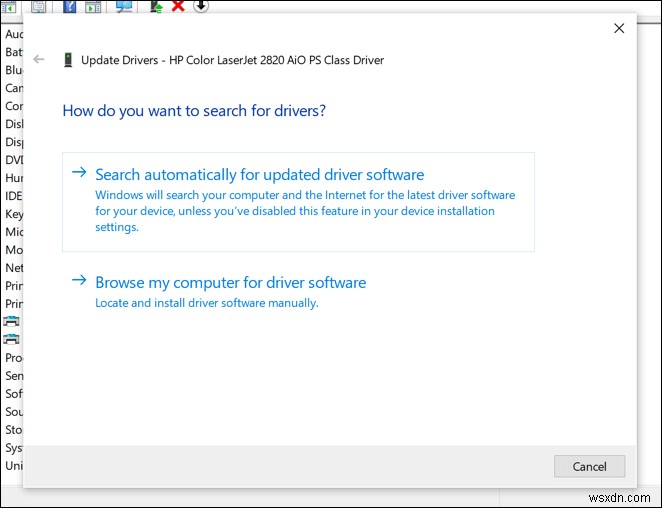The width and height of the screenshot is (662, 508).
Task: Select the 'Net' category in Device Manager tree
Action: tap(14, 268)
